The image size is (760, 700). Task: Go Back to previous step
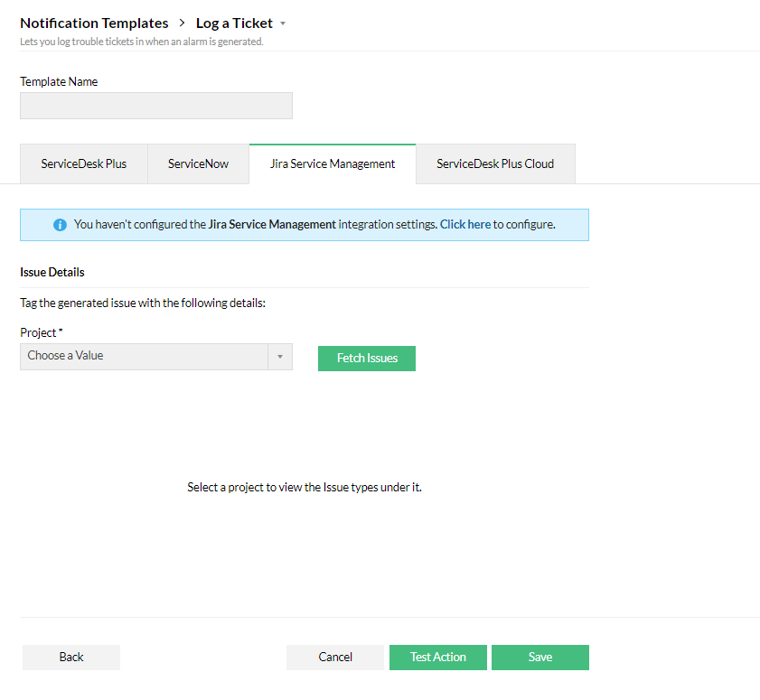pyautogui.click(x=71, y=658)
